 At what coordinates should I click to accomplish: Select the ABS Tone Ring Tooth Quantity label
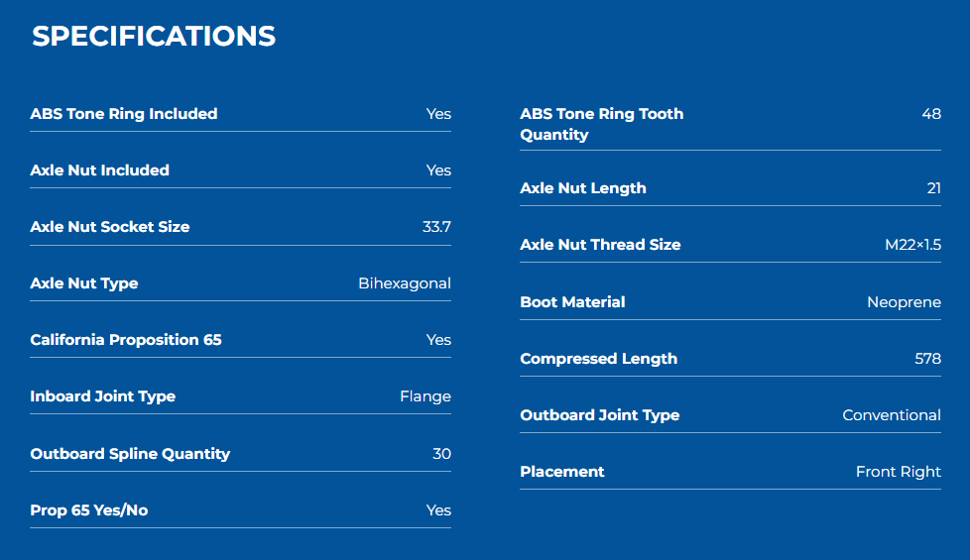602,124
